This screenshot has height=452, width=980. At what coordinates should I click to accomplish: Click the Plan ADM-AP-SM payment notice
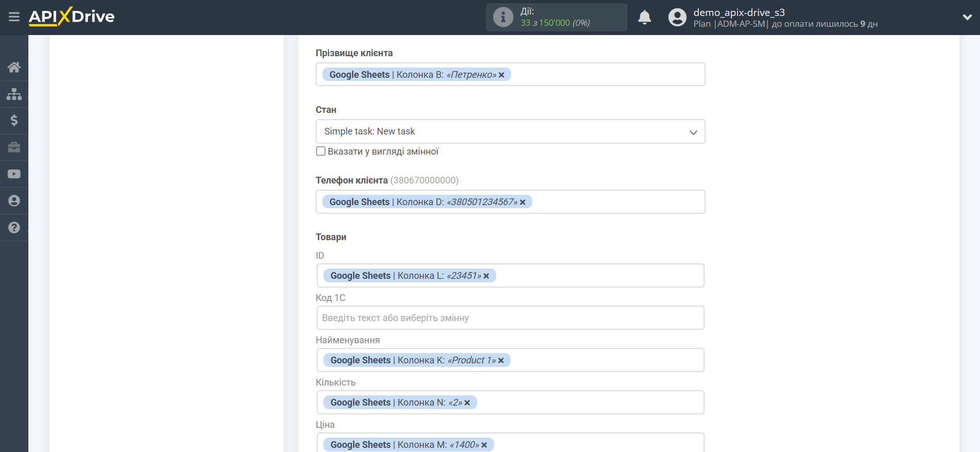[785, 24]
